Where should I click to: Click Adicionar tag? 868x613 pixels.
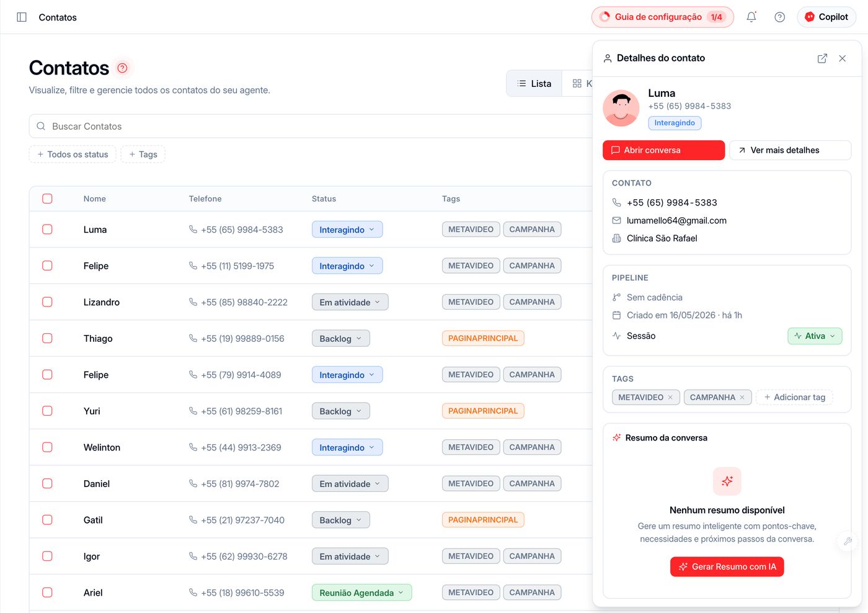(x=795, y=398)
